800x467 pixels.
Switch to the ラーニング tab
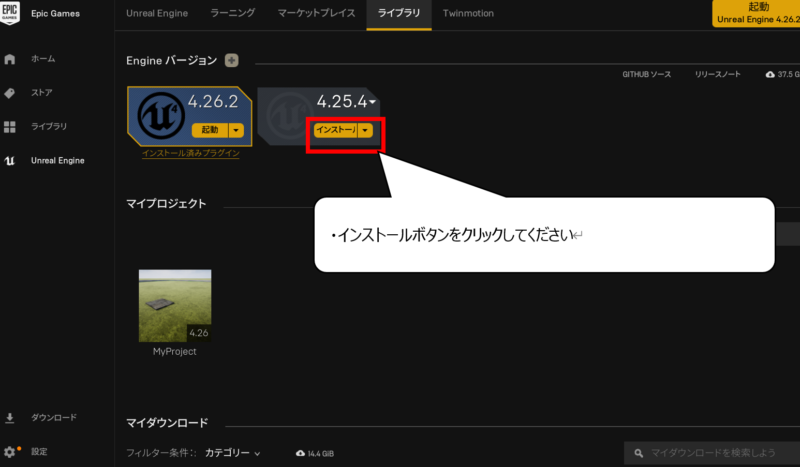coord(233,13)
